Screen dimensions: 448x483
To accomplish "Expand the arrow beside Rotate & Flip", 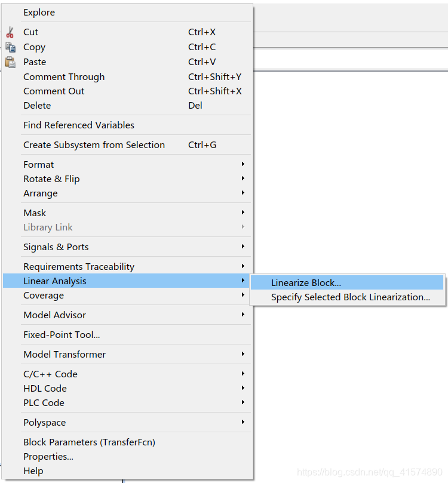I will click(x=243, y=179).
